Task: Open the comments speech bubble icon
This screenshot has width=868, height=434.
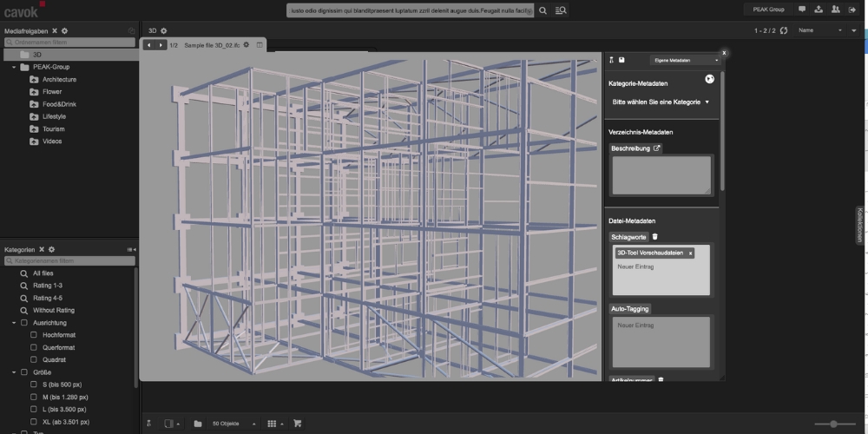Action: point(802,10)
